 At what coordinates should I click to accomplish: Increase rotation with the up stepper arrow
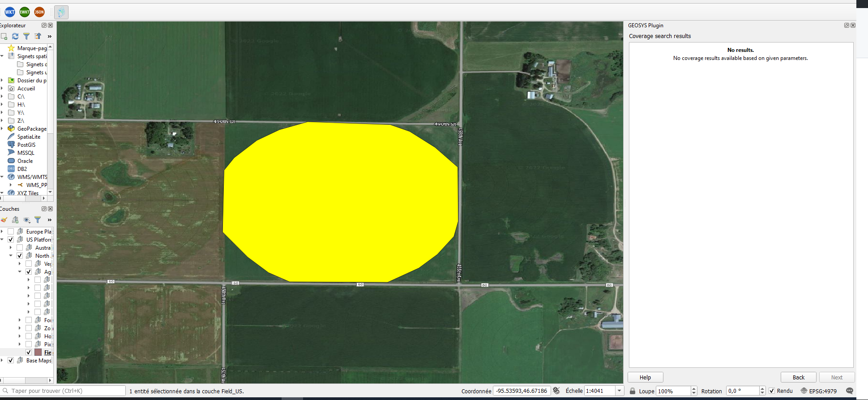[x=762, y=388]
